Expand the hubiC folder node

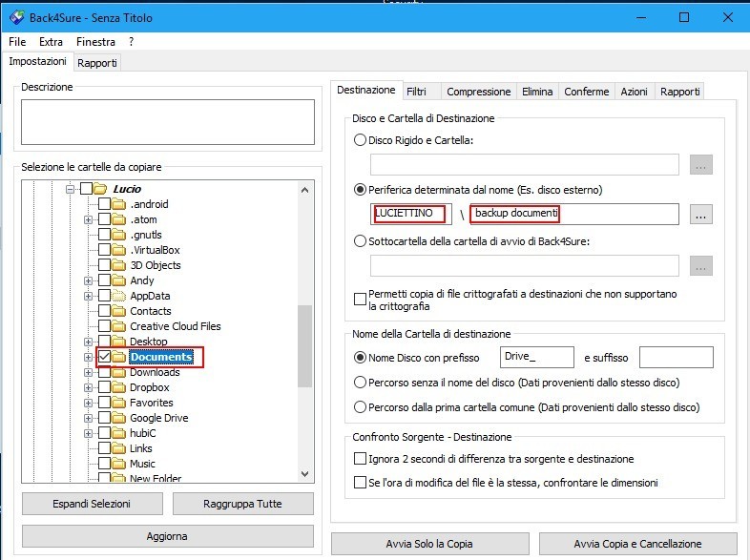click(x=89, y=433)
